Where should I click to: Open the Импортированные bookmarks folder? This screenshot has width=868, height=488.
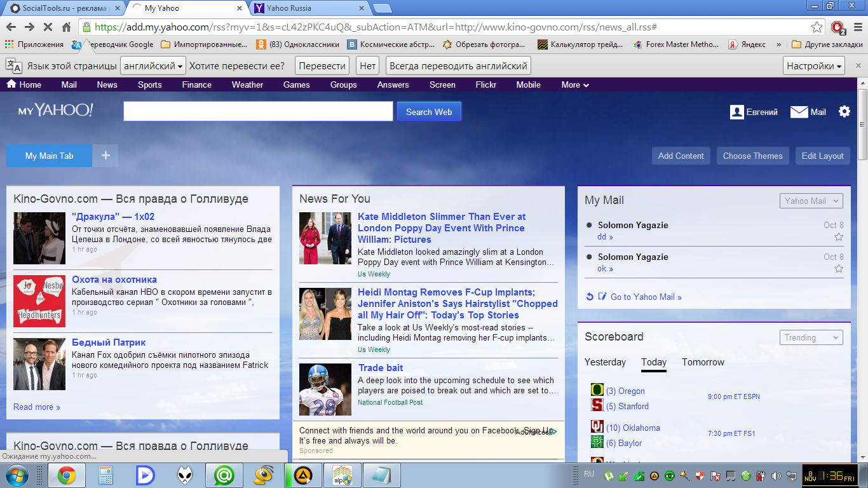tap(204, 44)
